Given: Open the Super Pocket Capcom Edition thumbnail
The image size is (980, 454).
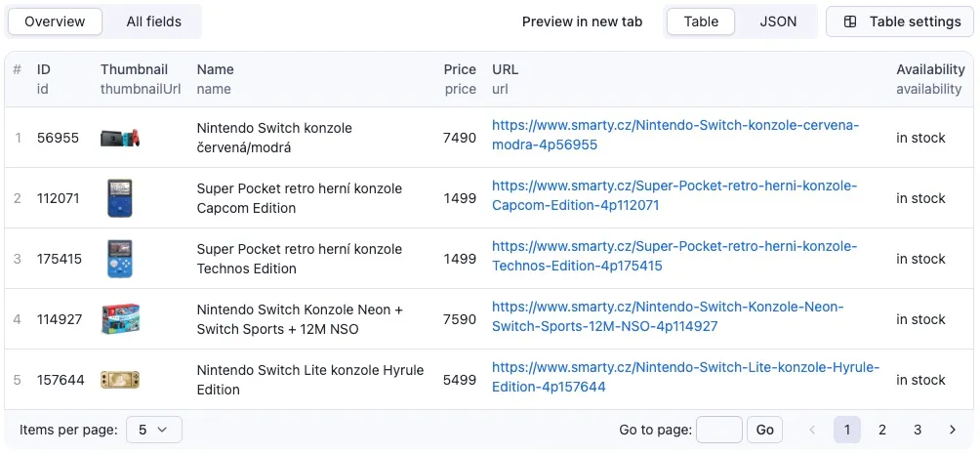Looking at the screenshot, I should (120, 198).
